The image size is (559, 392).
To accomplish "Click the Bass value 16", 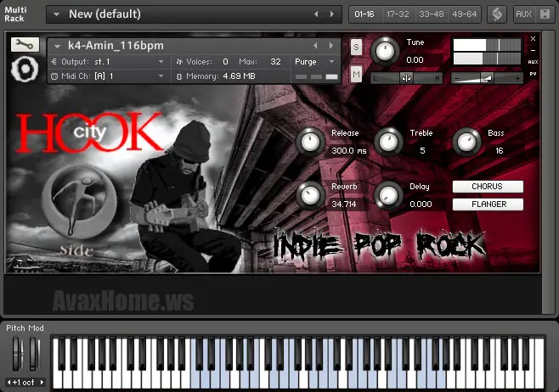I will 500,151.
